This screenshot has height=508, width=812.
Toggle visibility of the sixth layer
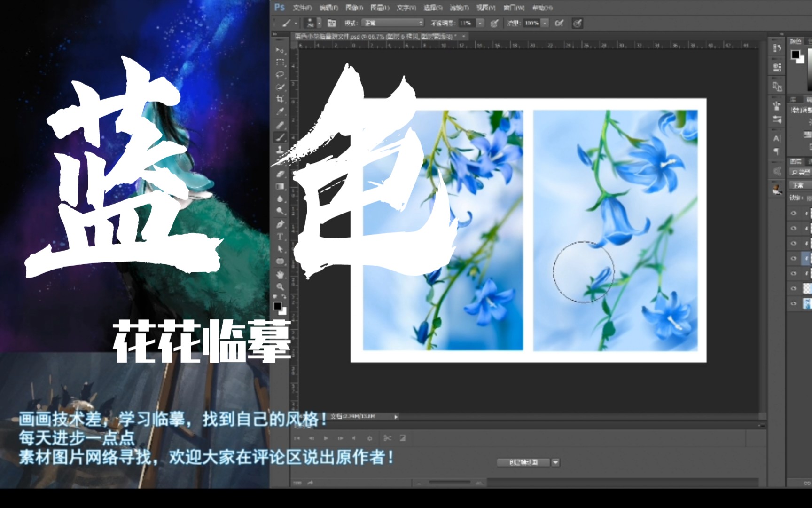(x=794, y=288)
